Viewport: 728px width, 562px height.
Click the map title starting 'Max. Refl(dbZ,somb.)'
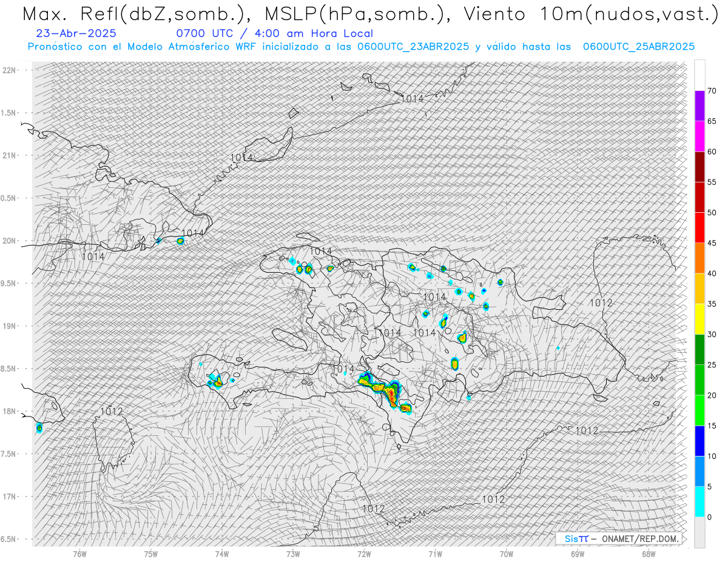[369, 14]
